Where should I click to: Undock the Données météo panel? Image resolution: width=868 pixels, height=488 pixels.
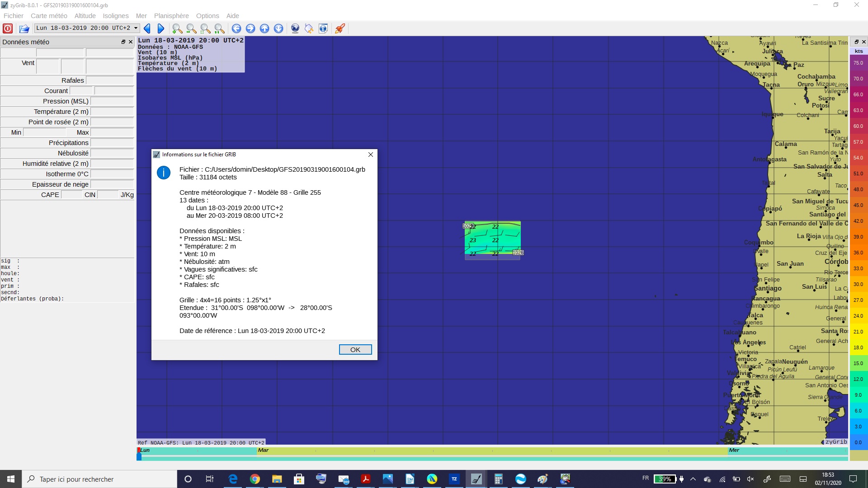click(x=123, y=42)
